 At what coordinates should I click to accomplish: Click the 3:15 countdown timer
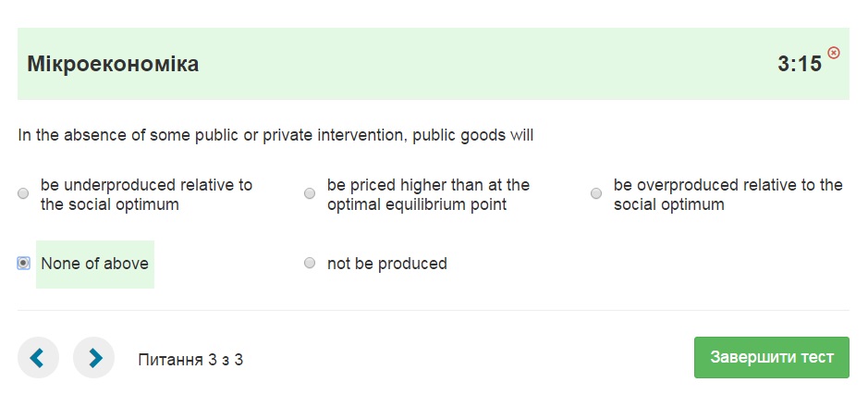coord(800,64)
